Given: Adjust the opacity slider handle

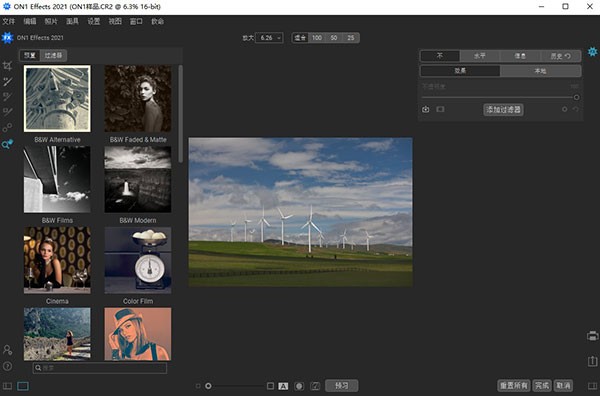Looking at the screenshot, I should (x=576, y=97).
